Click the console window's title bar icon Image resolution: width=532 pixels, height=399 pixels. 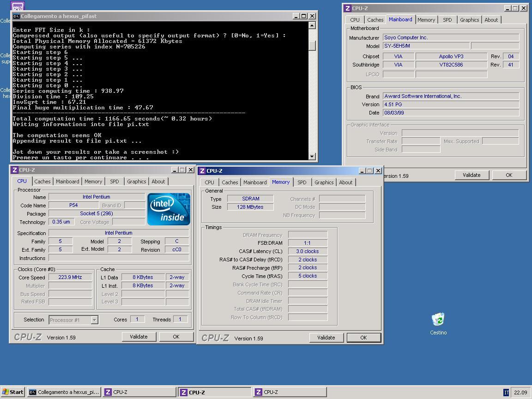point(16,16)
